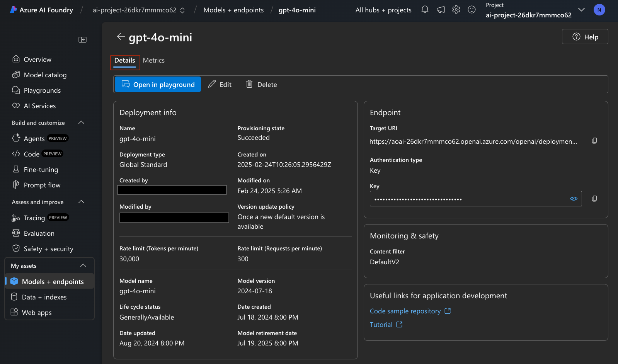Click the Model version 2024-07-18
The image size is (618, 364).
[255, 291]
